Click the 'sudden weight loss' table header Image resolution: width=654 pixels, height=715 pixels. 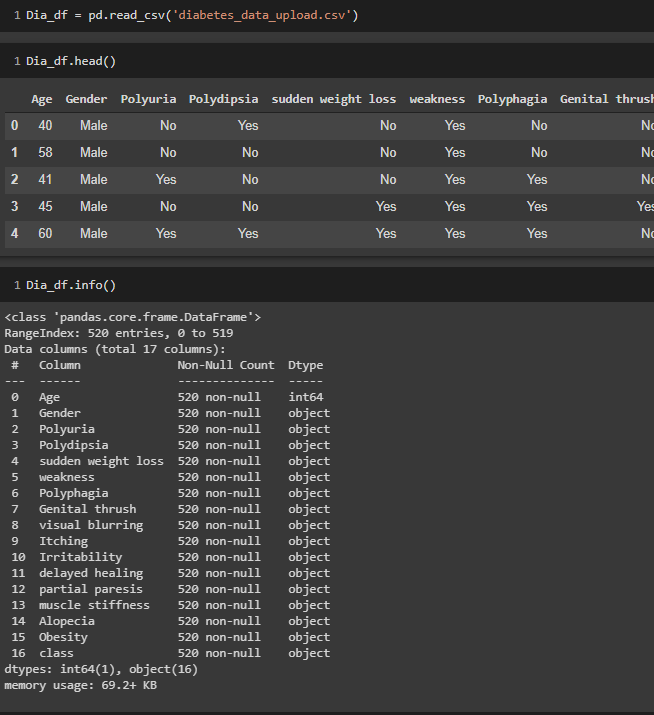[x=334, y=99]
